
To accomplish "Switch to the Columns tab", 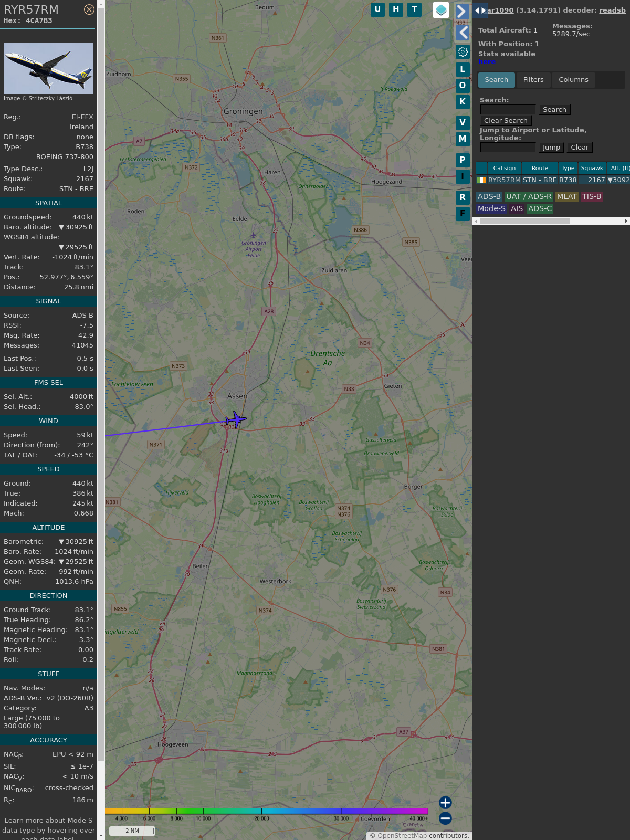I will tap(573, 80).
